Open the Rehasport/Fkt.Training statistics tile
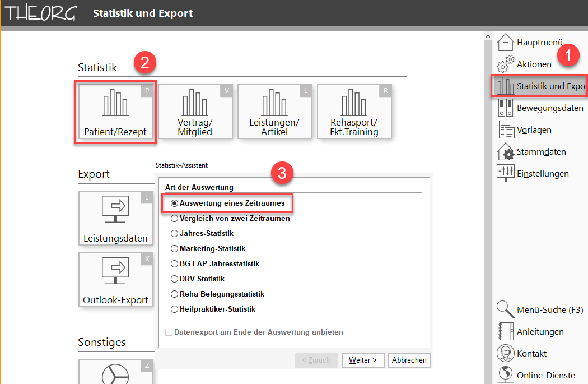 click(354, 112)
